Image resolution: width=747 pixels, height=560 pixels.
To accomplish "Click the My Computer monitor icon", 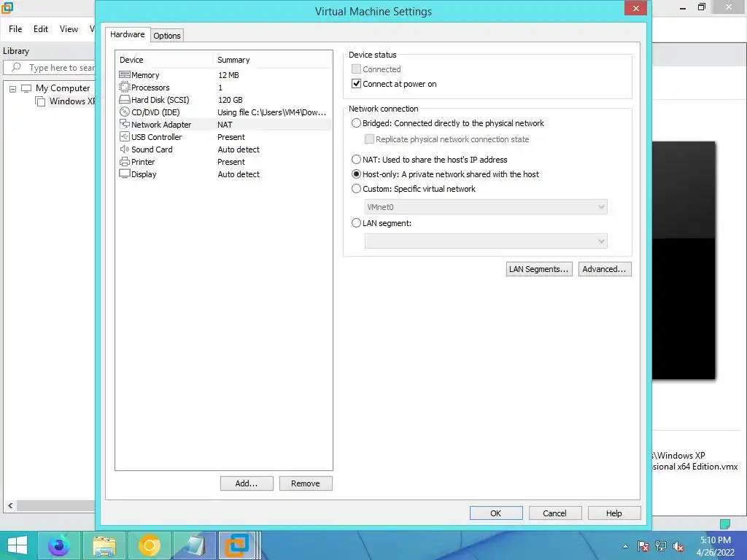I will pyautogui.click(x=26, y=88).
